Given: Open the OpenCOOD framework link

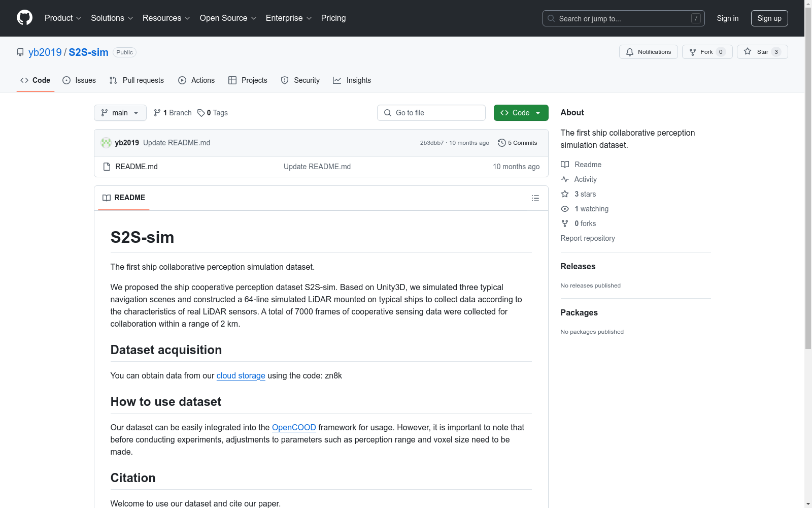Looking at the screenshot, I should [x=294, y=427].
